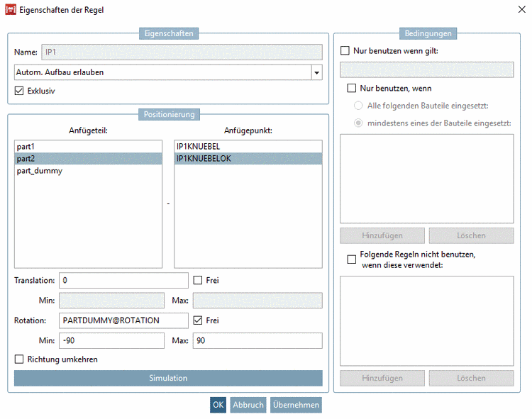This screenshot has height=419, width=532.
Task: Enable the Frei checkbox for Translation
Action: tap(197, 280)
